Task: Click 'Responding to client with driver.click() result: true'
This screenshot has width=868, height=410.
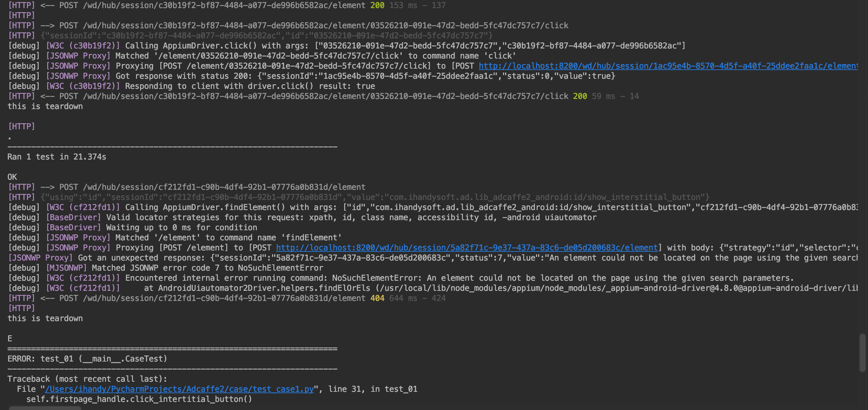Action: pos(191,86)
